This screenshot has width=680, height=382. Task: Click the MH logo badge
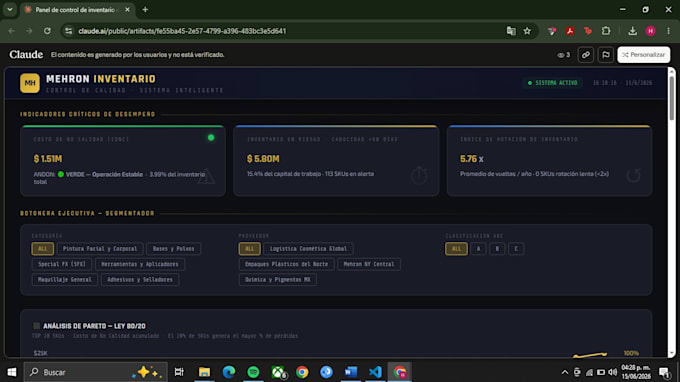[x=29, y=83]
